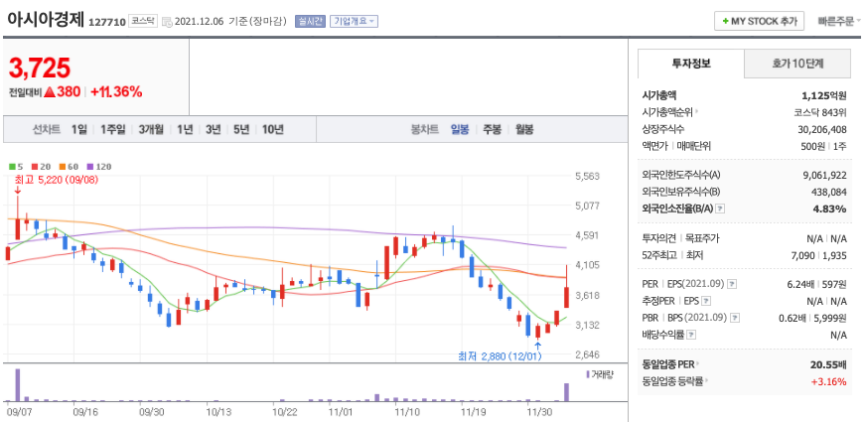Click the 투자의견 label
868x422 pixels.
pyautogui.click(x=658, y=238)
